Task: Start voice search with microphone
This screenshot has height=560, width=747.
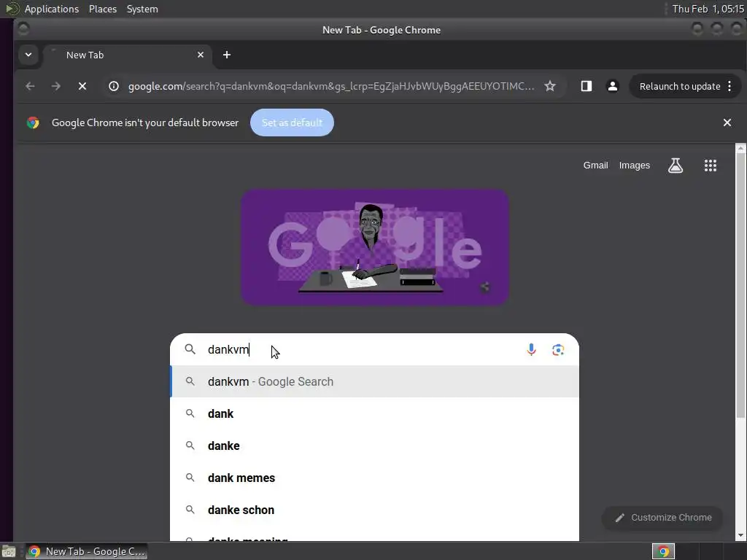Action: tap(531, 349)
